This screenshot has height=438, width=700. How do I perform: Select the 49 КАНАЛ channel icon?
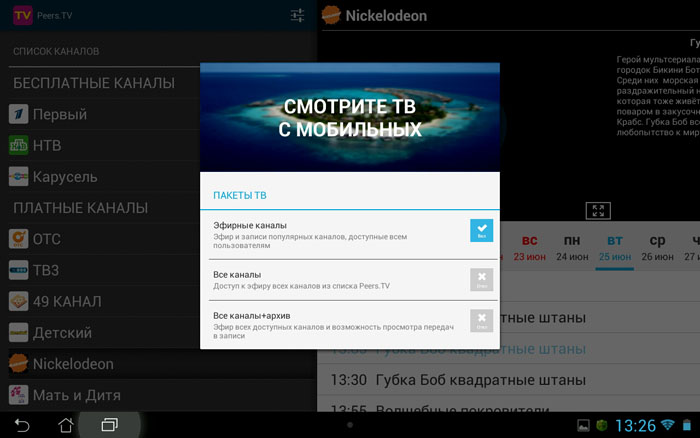tap(18, 301)
